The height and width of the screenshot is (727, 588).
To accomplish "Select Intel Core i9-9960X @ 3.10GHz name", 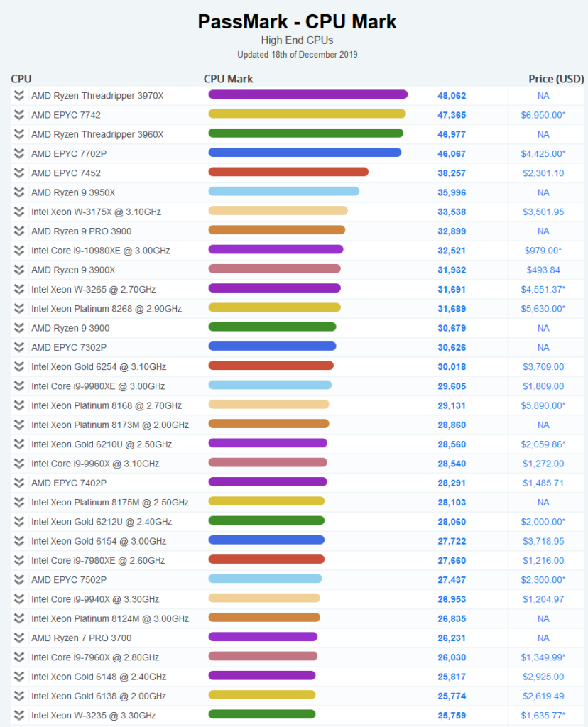I will tap(95, 464).
